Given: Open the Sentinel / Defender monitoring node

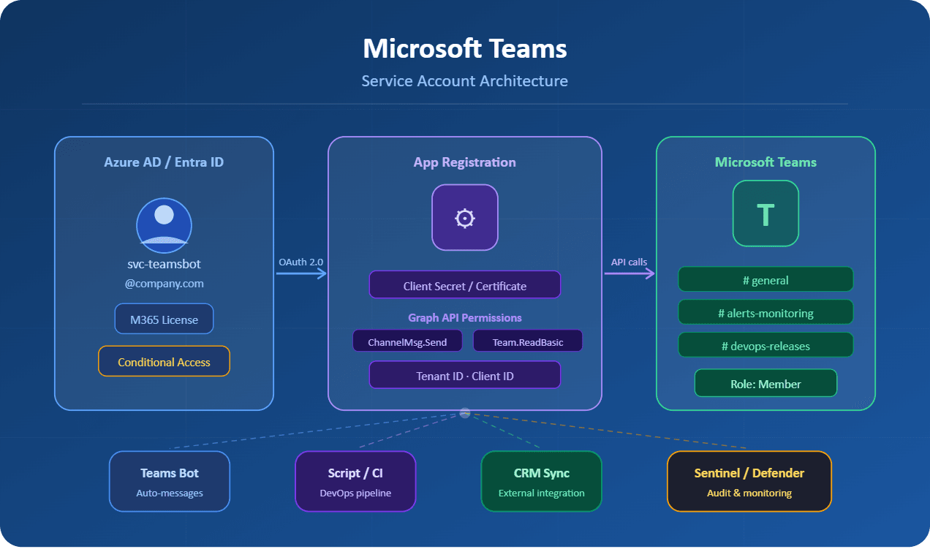Looking at the screenshot, I should coord(749,481).
